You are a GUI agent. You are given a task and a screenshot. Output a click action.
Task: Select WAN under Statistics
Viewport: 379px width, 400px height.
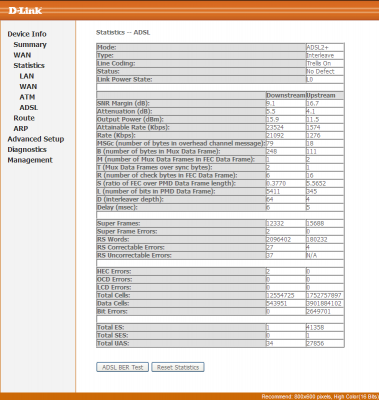[28, 87]
